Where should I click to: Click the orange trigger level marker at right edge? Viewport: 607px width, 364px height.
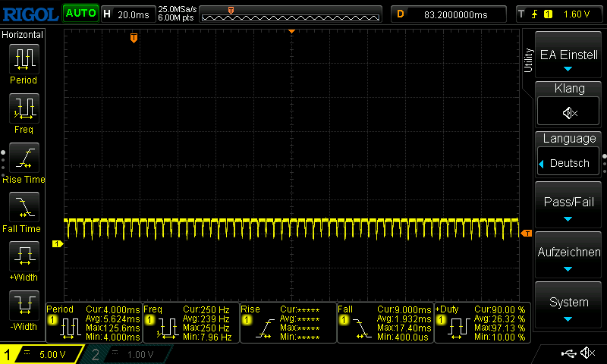[527, 233]
